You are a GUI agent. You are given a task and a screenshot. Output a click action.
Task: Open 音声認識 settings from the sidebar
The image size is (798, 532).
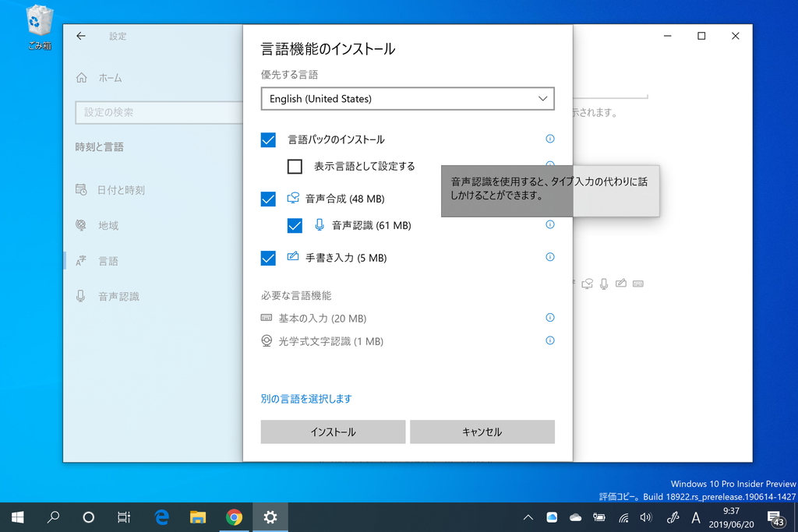[117, 295]
